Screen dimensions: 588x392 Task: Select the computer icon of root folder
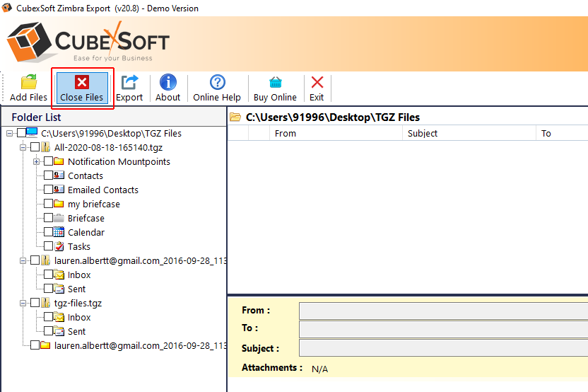click(x=32, y=132)
